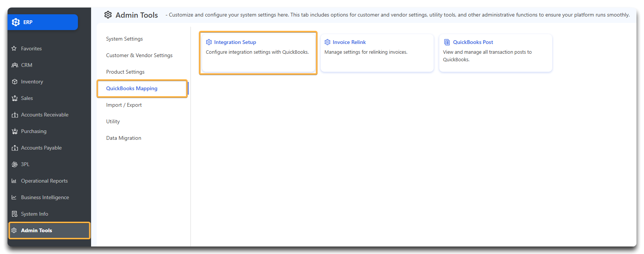This screenshot has height=254, width=644.
Task: Click the Purchasing cart icon
Action: pyautogui.click(x=15, y=131)
